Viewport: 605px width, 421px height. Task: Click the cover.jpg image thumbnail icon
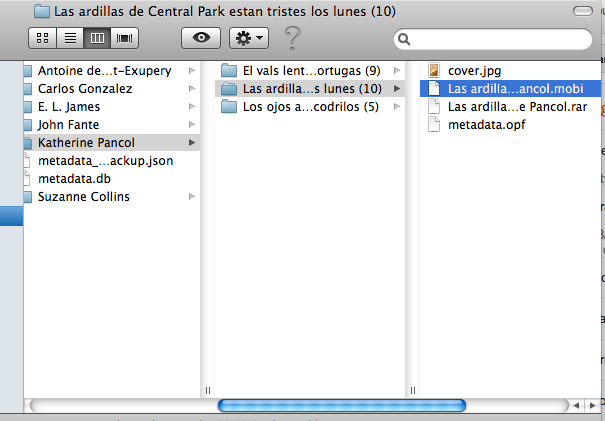pos(434,71)
